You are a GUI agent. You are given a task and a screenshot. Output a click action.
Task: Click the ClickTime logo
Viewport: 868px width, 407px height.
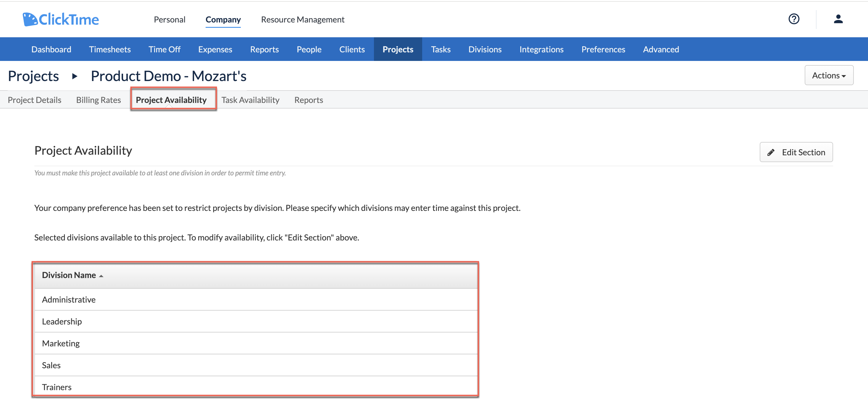point(61,19)
